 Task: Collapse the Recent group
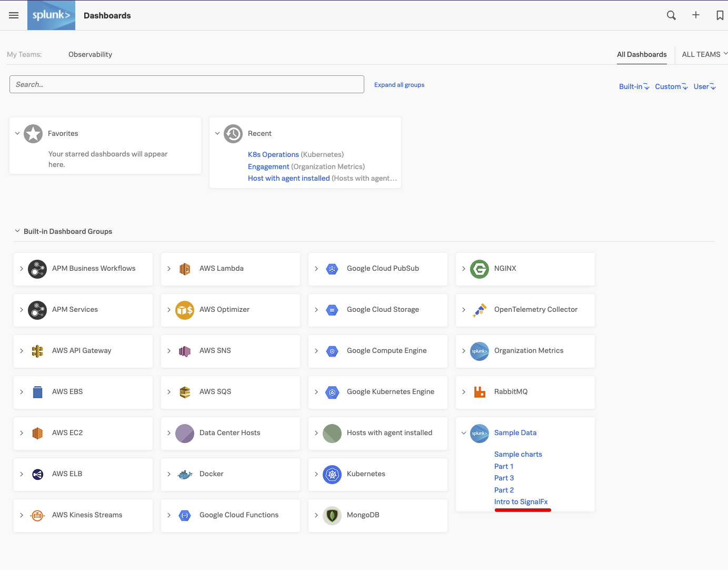tap(217, 133)
